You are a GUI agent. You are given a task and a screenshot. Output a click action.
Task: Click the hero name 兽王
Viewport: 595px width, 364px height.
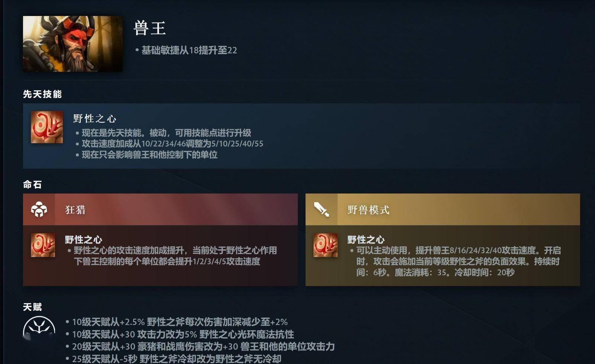click(149, 28)
